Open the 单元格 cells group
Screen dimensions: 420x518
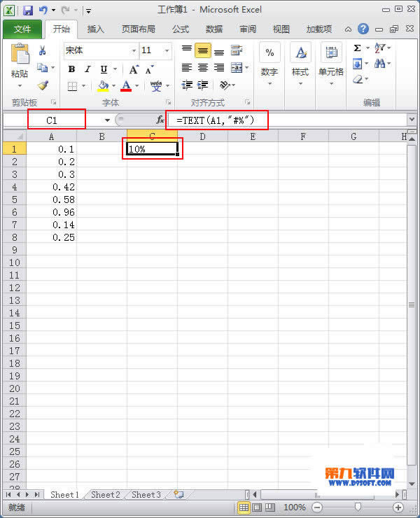pyautogui.click(x=331, y=64)
